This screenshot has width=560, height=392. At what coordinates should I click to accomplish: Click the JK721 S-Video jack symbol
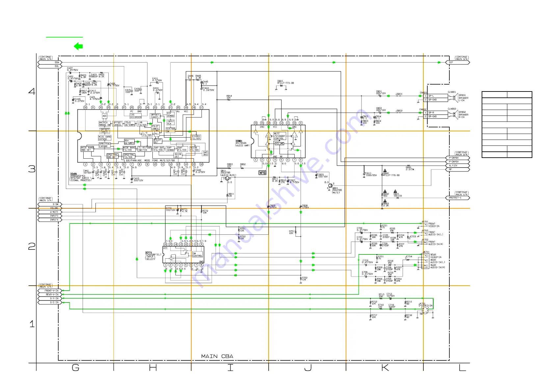[x=425, y=310]
